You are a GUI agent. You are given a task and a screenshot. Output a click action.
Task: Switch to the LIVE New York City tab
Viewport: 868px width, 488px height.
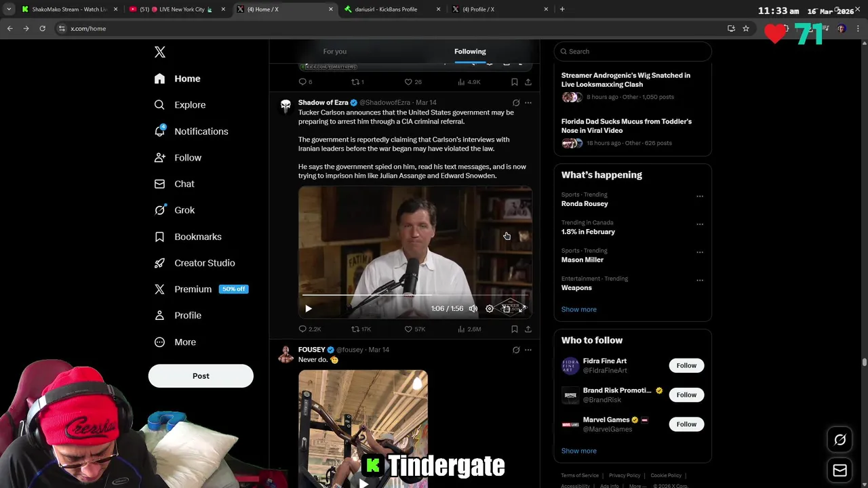point(177,9)
